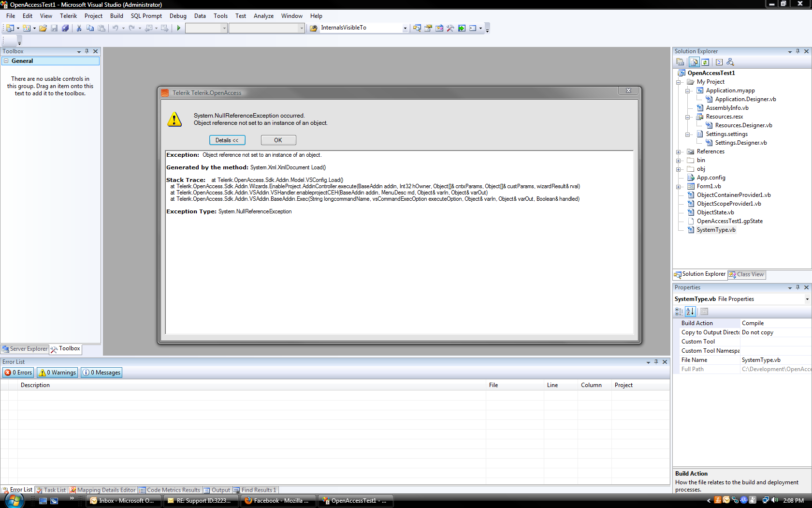The height and width of the screenshot is (508, 812).
Task: Select ObjectScopeProvider1.vb in Solution Explorer
Action: 728,204
